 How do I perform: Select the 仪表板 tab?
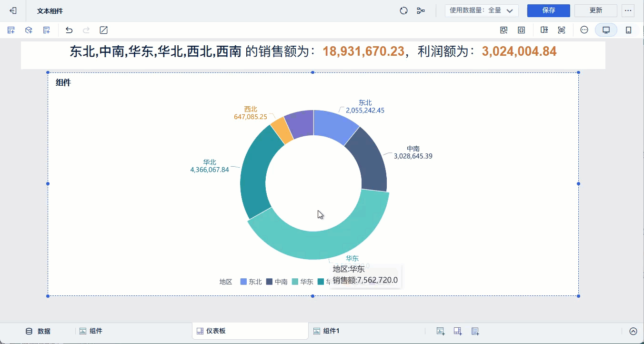[x=250, y=331]
